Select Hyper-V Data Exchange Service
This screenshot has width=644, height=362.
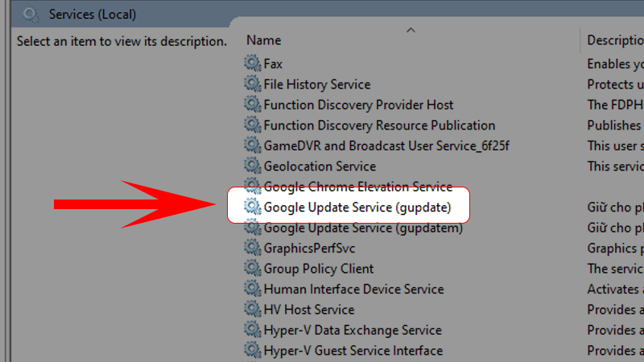pyautogui.click(x=353, y=331)
